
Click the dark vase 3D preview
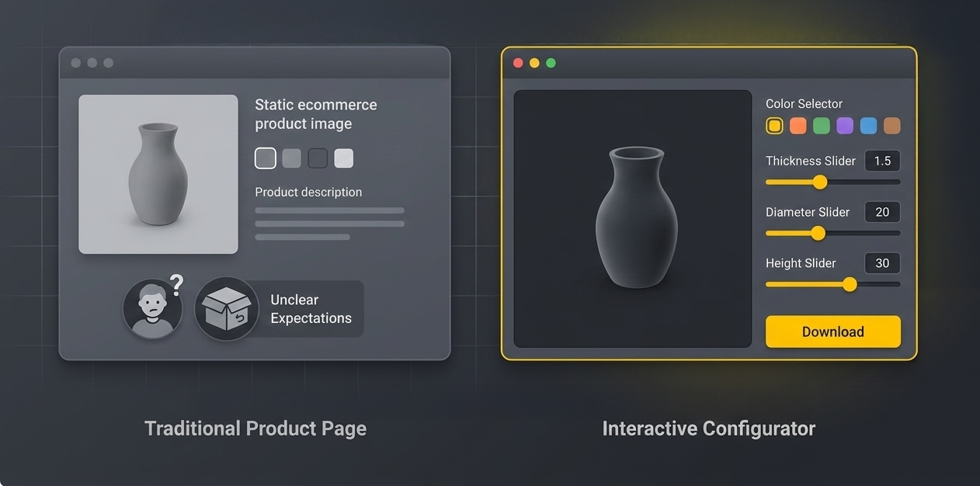[634, 218]
